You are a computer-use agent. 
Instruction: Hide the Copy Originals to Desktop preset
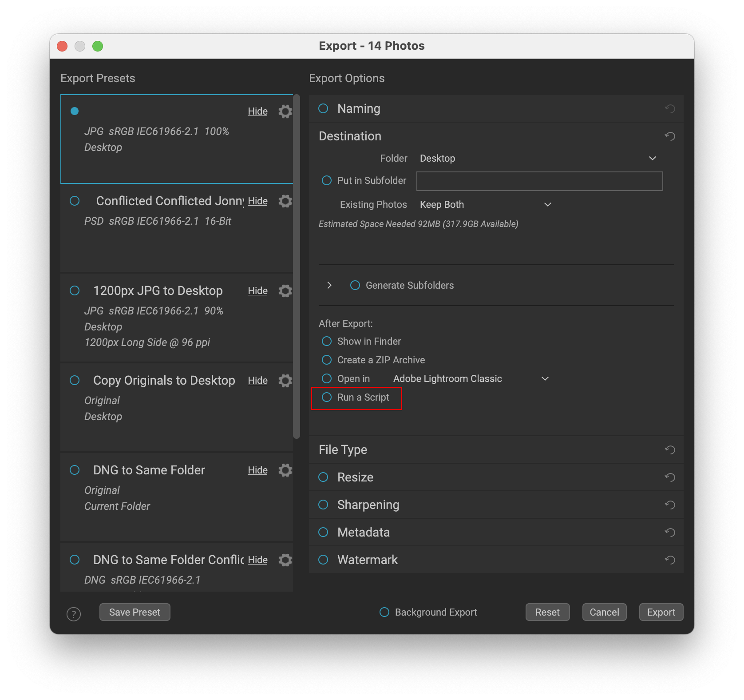257,381
